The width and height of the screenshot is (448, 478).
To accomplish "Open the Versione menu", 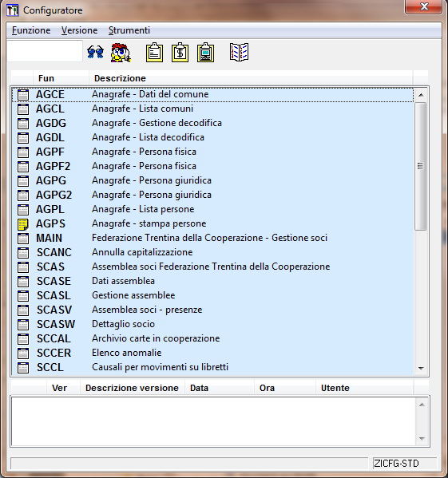I will coord(79,30).
